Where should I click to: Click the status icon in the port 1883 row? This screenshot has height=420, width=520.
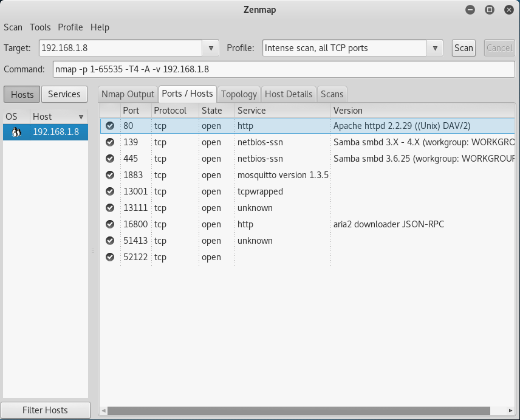pyautogui.click(x=110, y=175)
